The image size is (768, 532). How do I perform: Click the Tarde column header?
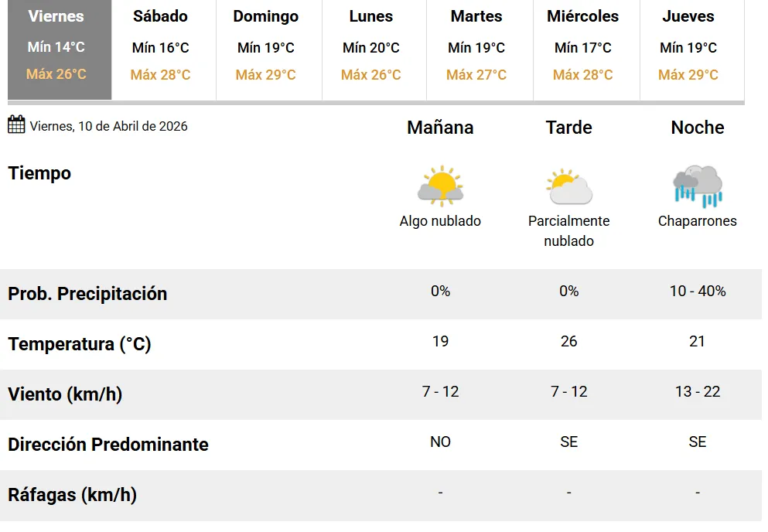click(568, 128)
